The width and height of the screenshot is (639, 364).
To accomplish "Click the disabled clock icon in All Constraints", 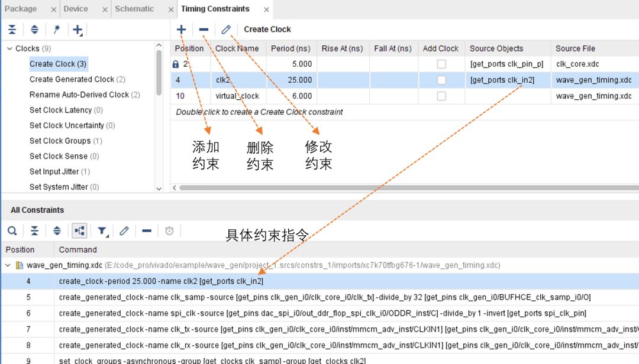I will [x=169, y=231].
